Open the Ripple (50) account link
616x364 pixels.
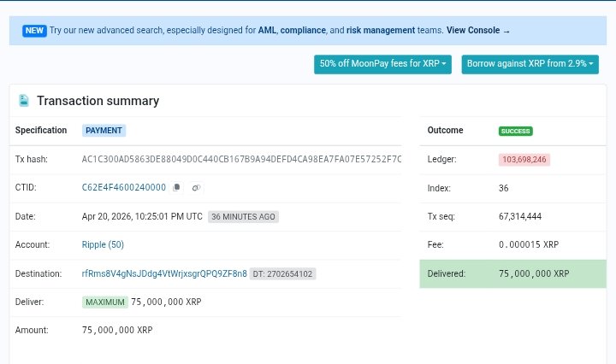click(103, 244)
